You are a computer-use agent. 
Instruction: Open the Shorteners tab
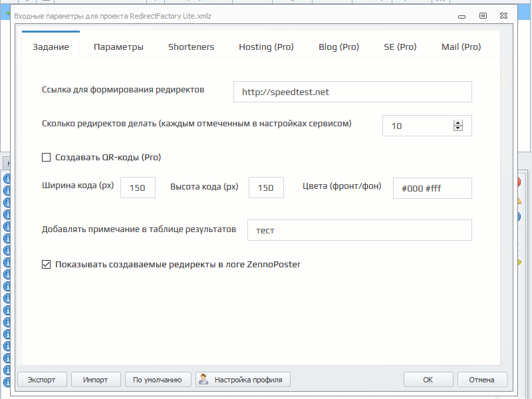point(191,47)
